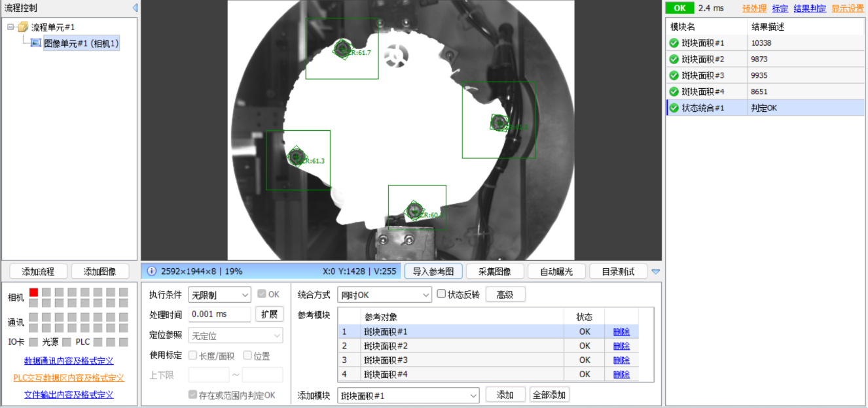Click the 高级 button
The height and width of the screenshot is (408, 868).
(x=505, y=295)
